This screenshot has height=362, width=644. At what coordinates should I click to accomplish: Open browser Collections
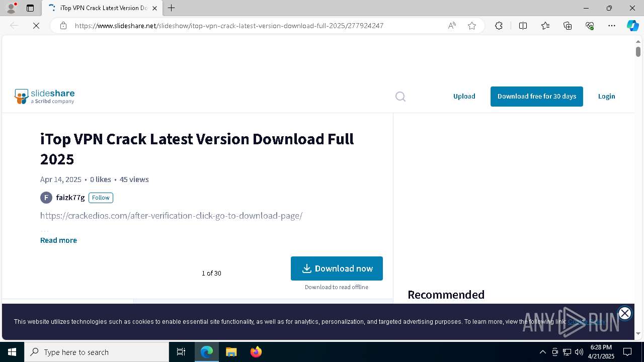click(568, 26)
